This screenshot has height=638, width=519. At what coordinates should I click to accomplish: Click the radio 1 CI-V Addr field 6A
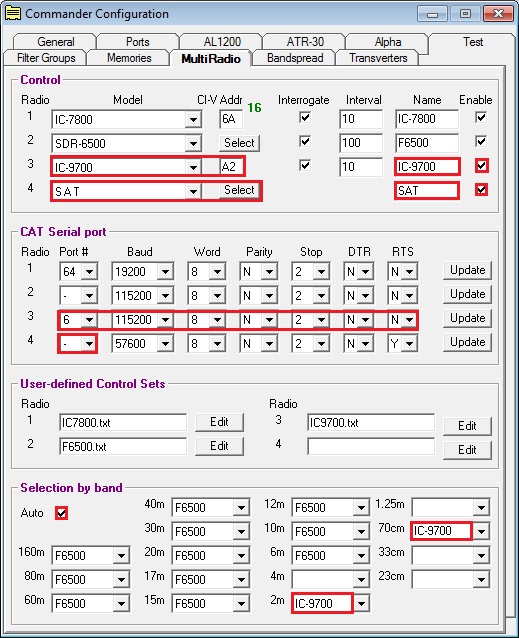point(231,119)
